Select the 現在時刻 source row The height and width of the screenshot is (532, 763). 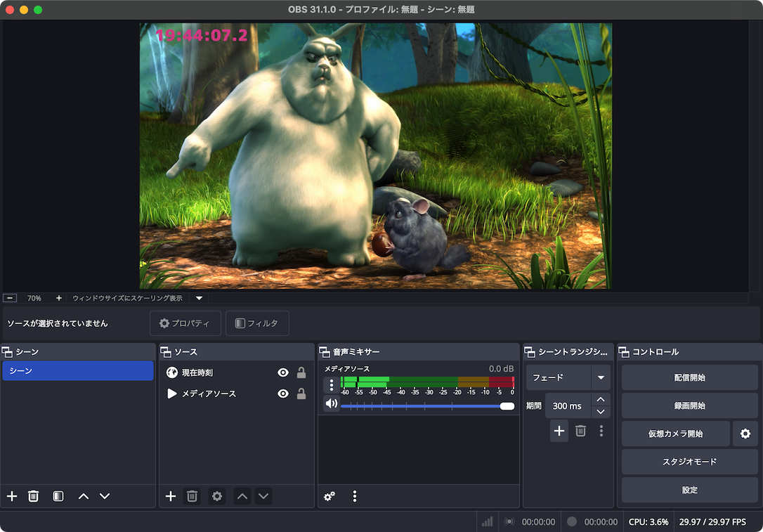(237, 372)
